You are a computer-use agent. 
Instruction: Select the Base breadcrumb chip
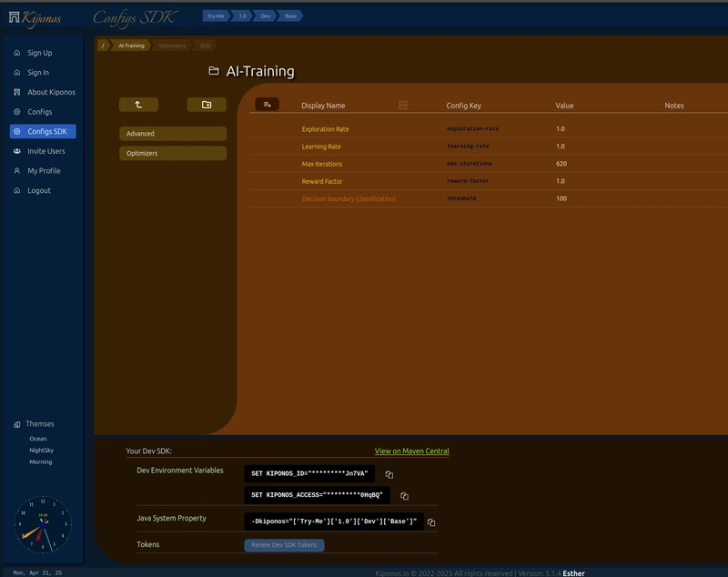tap(290, 16)
